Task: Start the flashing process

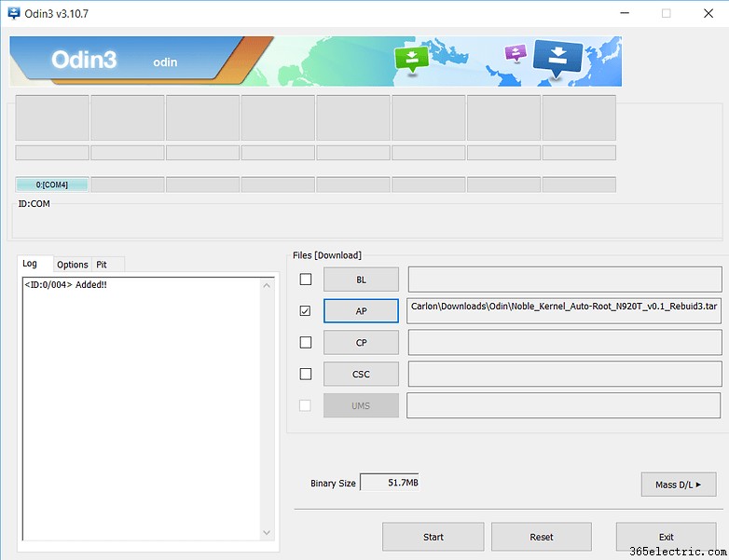Action: (x=433, y=537)
